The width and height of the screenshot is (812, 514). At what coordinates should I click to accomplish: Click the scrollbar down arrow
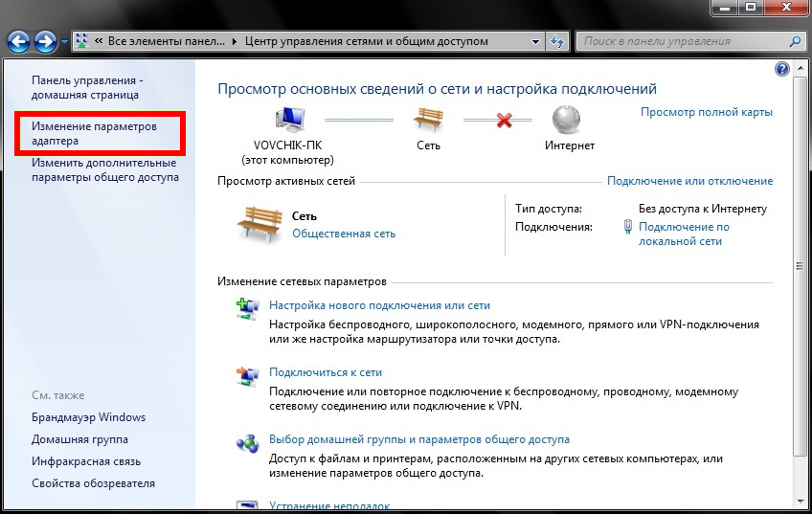pos(799,502)
